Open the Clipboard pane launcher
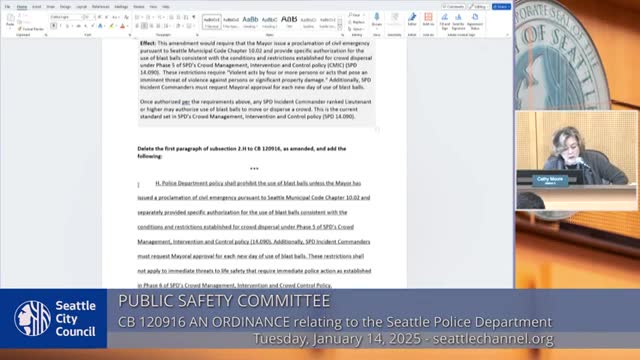 (x=46, y=35)
